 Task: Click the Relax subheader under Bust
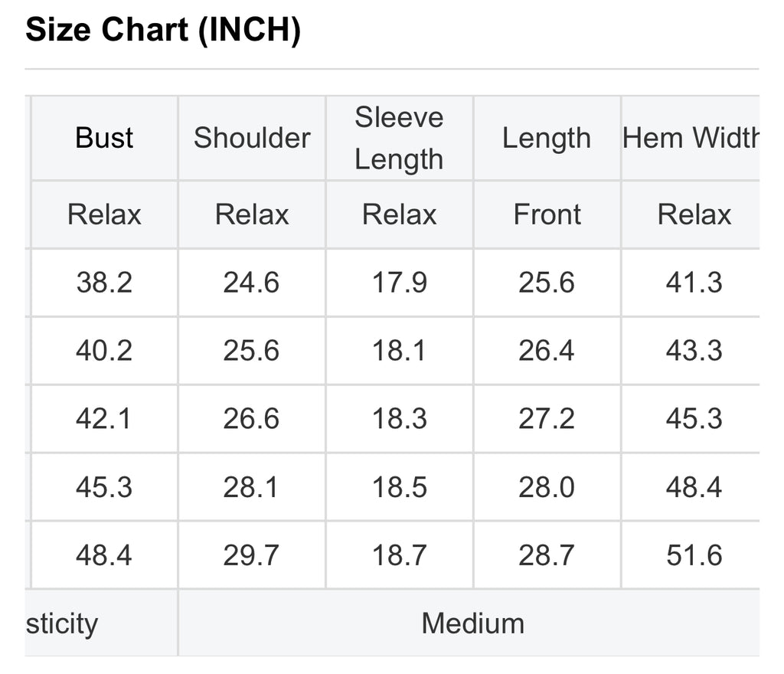pos(104,214)
